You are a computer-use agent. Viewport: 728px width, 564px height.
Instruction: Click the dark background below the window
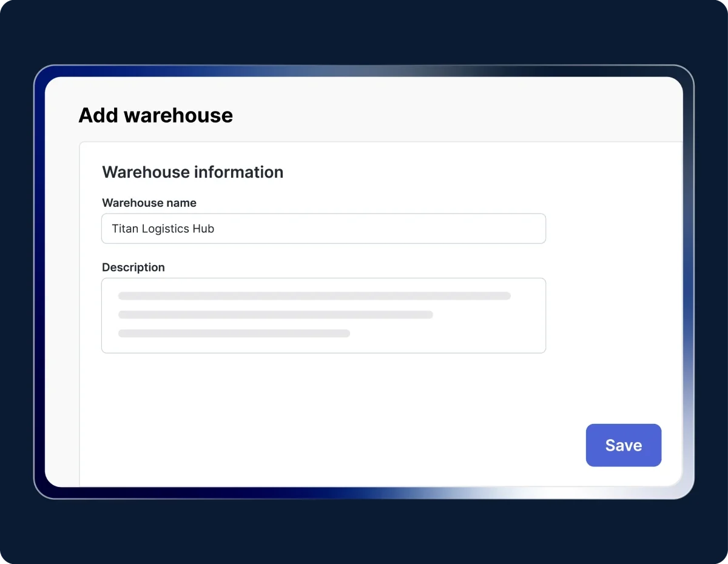point(364,534)
